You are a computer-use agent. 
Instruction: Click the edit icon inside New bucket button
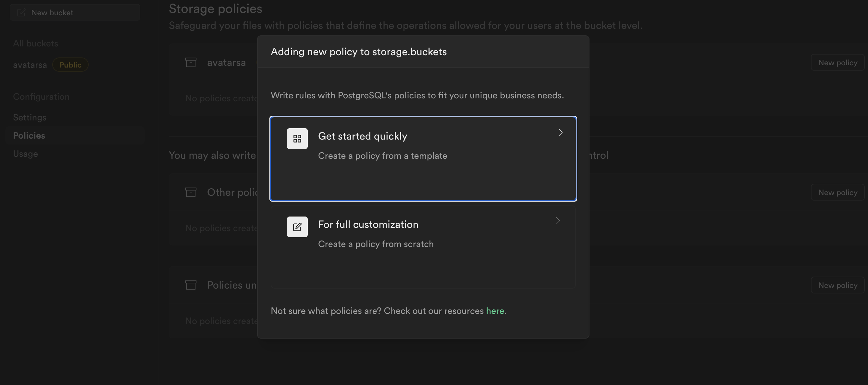tap(21, 12)
